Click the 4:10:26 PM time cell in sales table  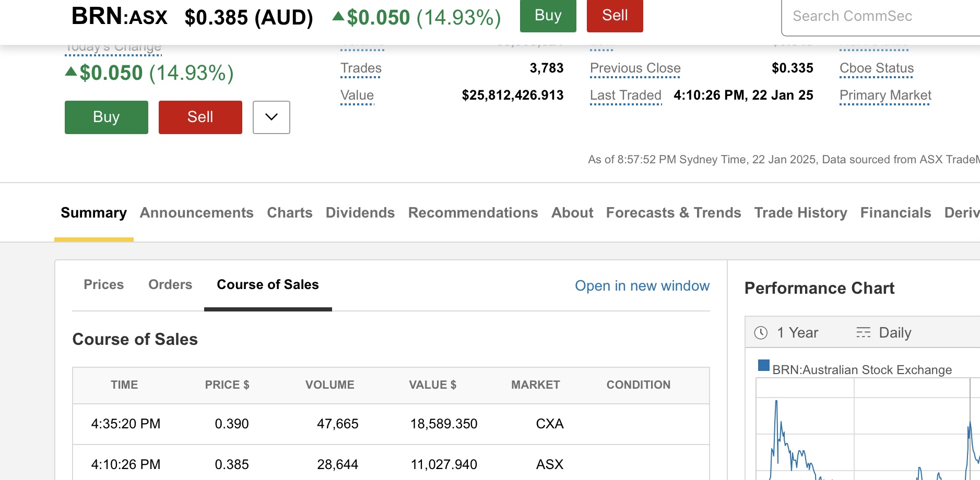(x=126, y=464)
